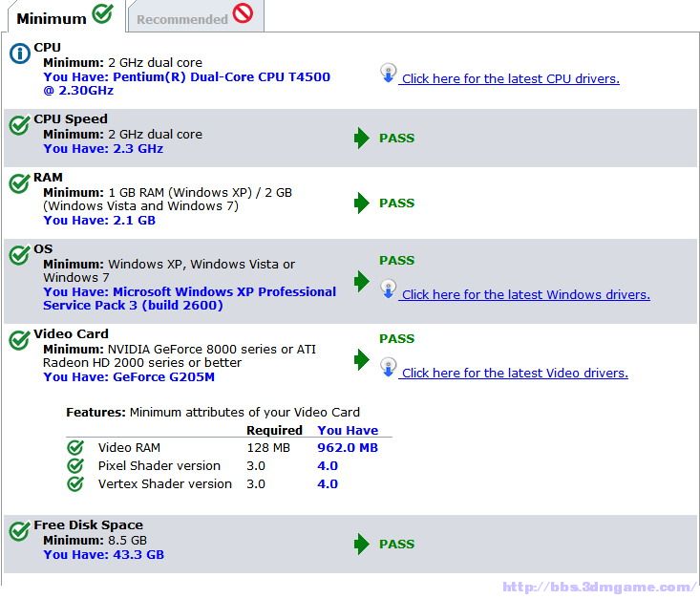Click the Video Card heading
700x599 pixels.
(x=71, y=333)
